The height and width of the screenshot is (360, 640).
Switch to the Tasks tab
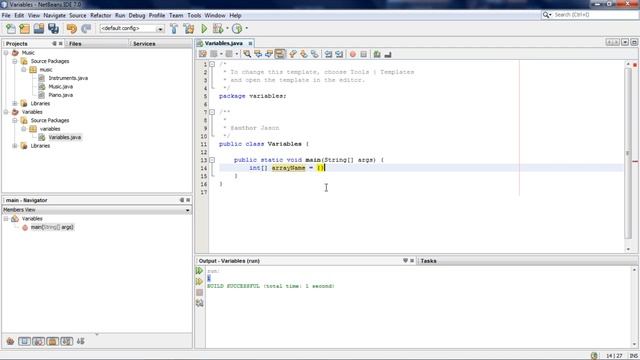tap(428, 261)
